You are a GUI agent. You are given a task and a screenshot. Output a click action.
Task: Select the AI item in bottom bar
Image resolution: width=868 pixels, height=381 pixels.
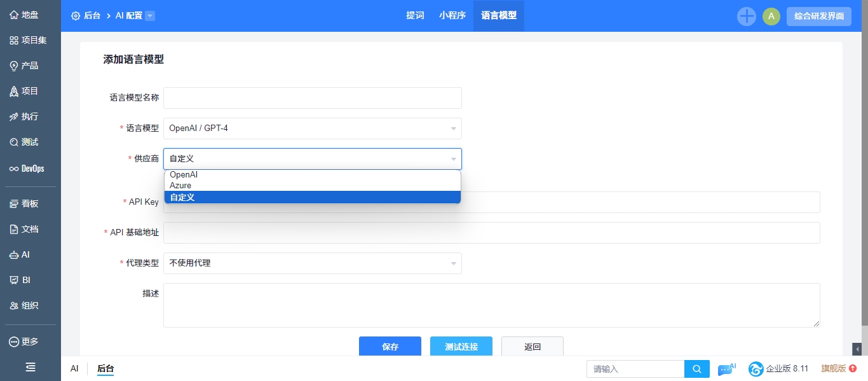(74, 369)
